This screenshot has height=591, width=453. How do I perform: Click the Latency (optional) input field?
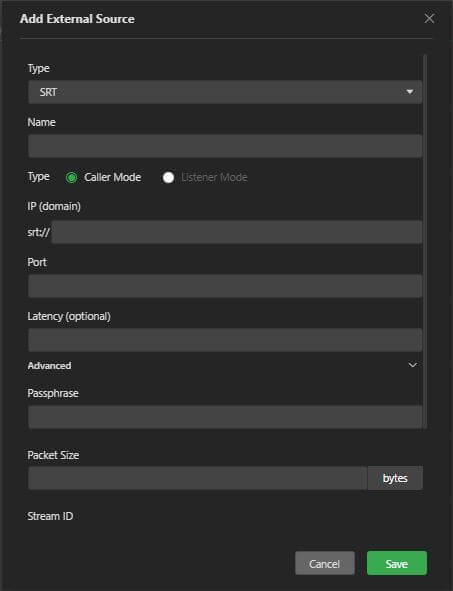pos(225,340)
